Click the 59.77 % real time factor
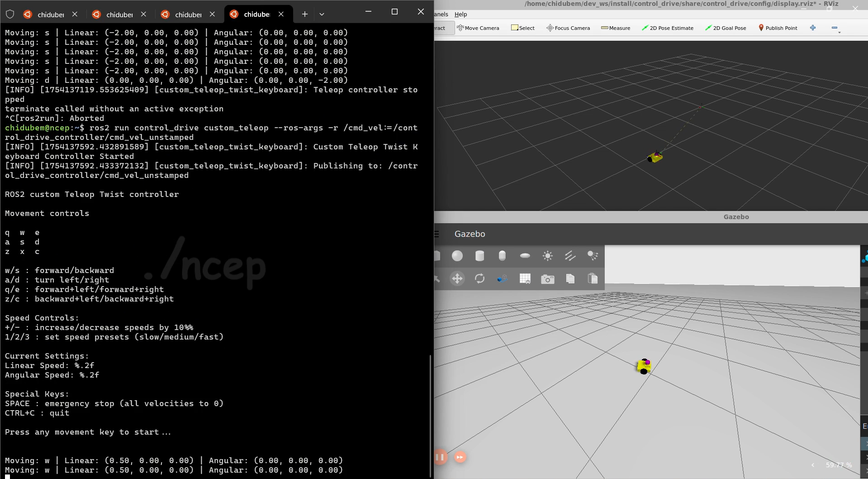The image size is (868, 479). tap(839, 465)
